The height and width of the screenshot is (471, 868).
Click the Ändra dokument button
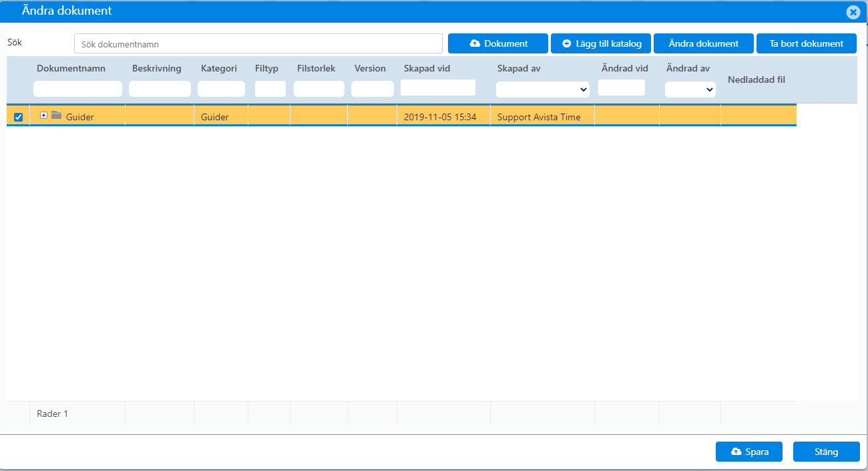pos(704,43)
